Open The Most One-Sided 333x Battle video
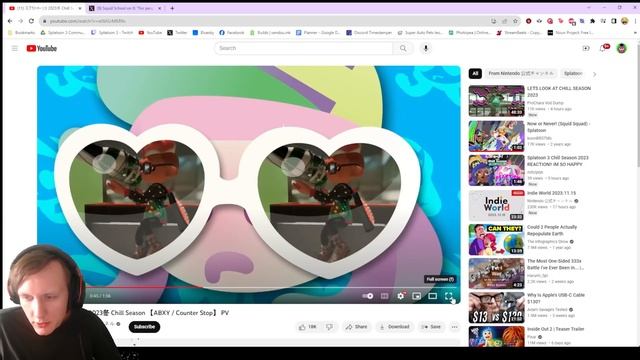640x360 pixels. (555, 264)
